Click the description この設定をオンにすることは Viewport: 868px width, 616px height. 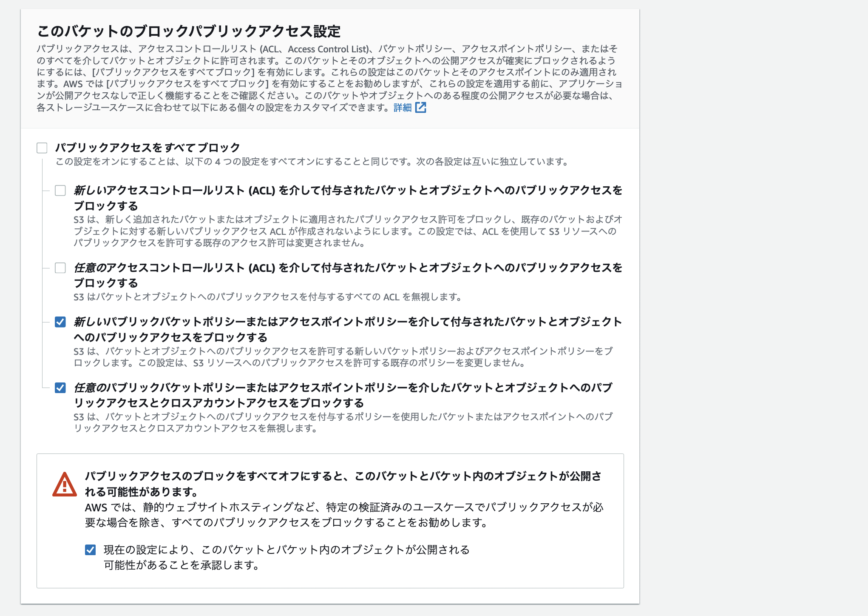click(x=312, y=162)
